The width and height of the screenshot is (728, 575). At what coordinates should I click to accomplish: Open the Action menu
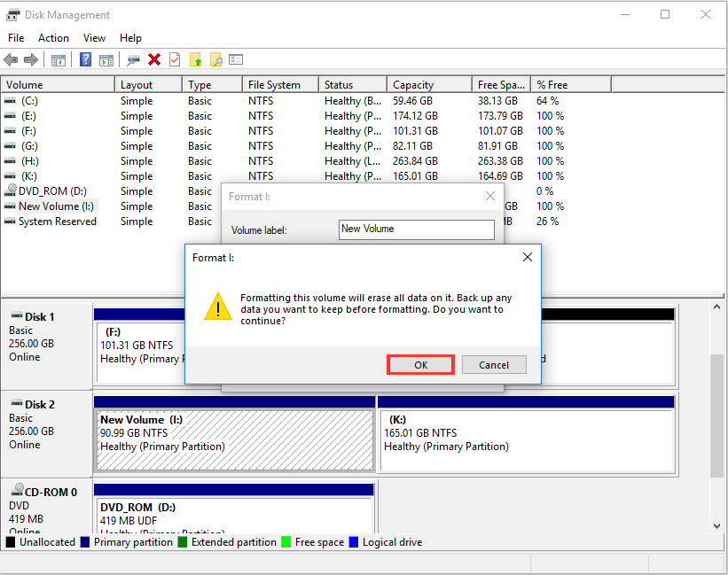click(x=53, y=37)
